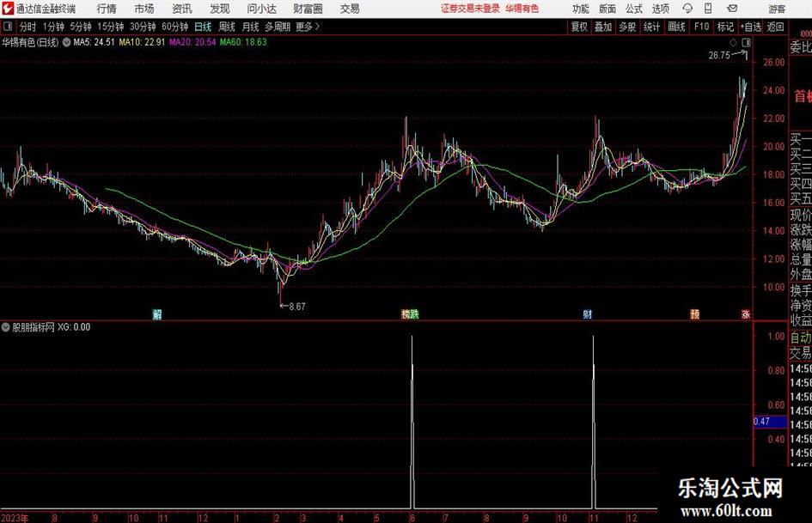Switch to 分时 chart tab
The image size is (812, 523).
[x=28, y=27]
